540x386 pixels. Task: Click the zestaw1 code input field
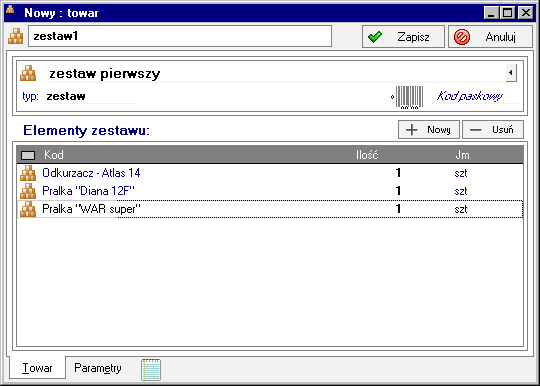pos(180,36)
